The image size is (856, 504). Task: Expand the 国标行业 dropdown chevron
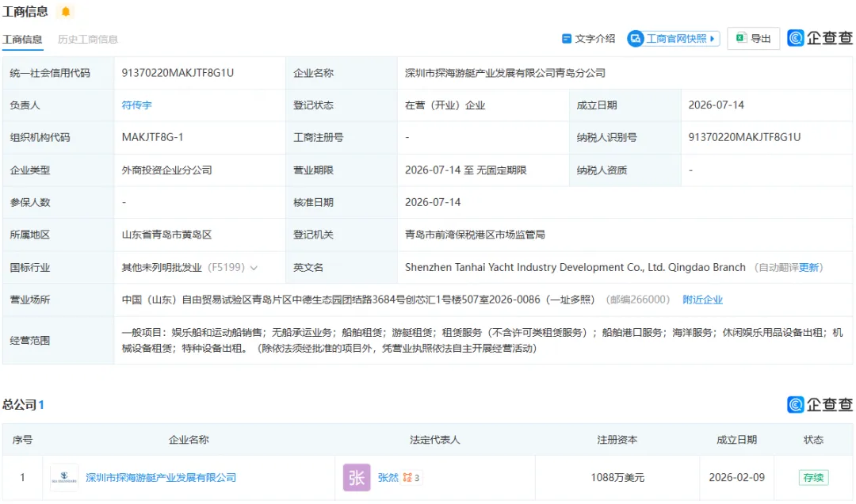click(254, 268)
